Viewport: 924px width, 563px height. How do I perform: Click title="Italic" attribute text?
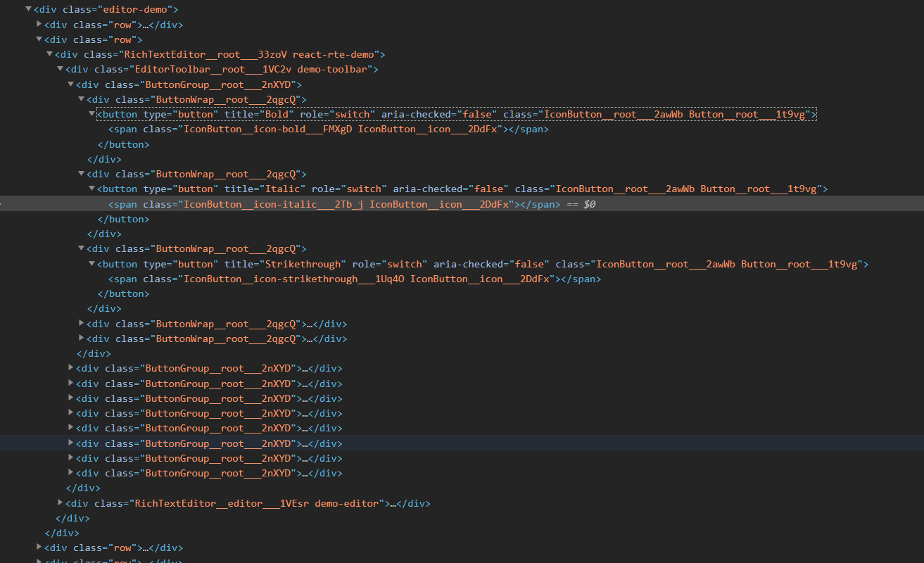tap(265, 189)
